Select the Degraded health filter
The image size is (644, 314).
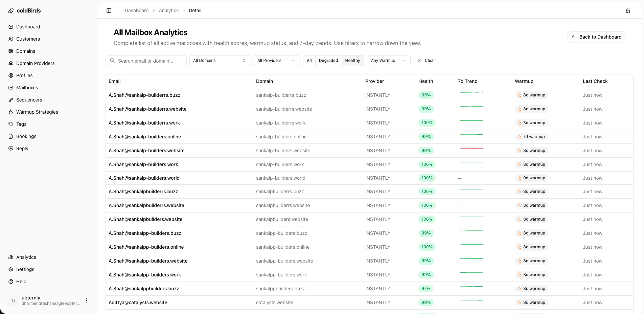pyautogui.click(x=328, y=61)
